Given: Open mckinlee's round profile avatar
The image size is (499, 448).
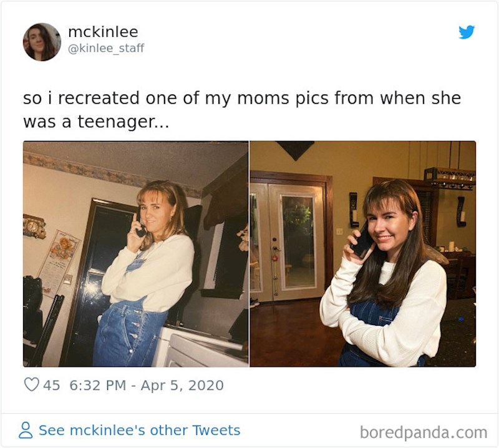Looking at the screenshot, I should pyautogui.click(x=42, y=42).
